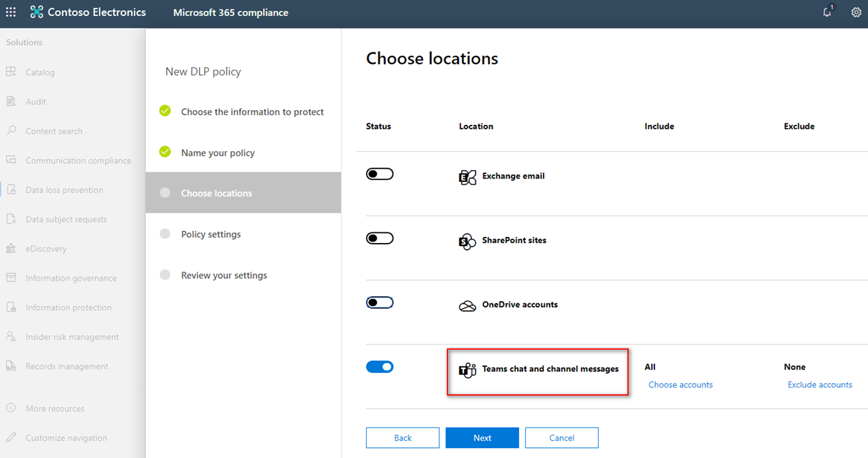Open Content search in Solutions menu
The image size is (868, 458).
(54, 131)
